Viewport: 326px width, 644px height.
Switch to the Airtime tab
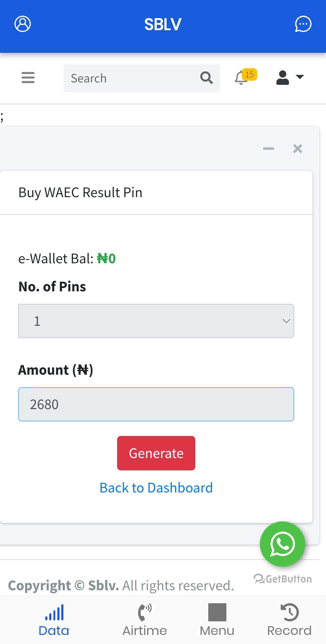tap(145, 620)
